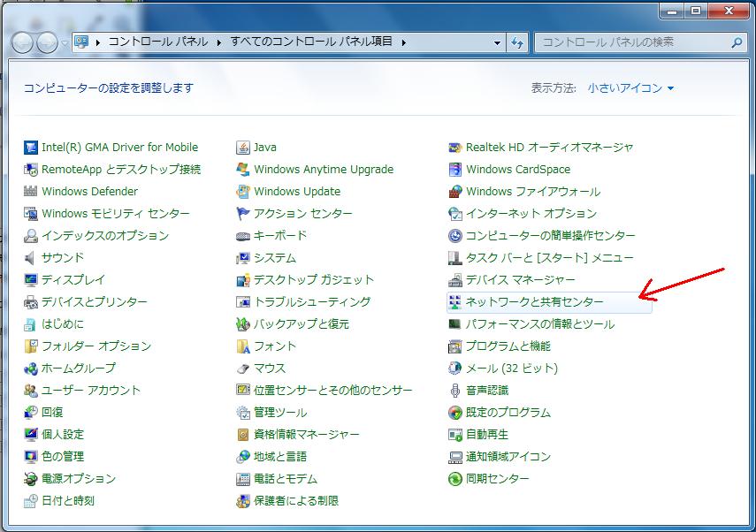Open the パフォーマンスの情報とツール link
The height and width of the screenshot is (532, 756).
pos(540,324)
